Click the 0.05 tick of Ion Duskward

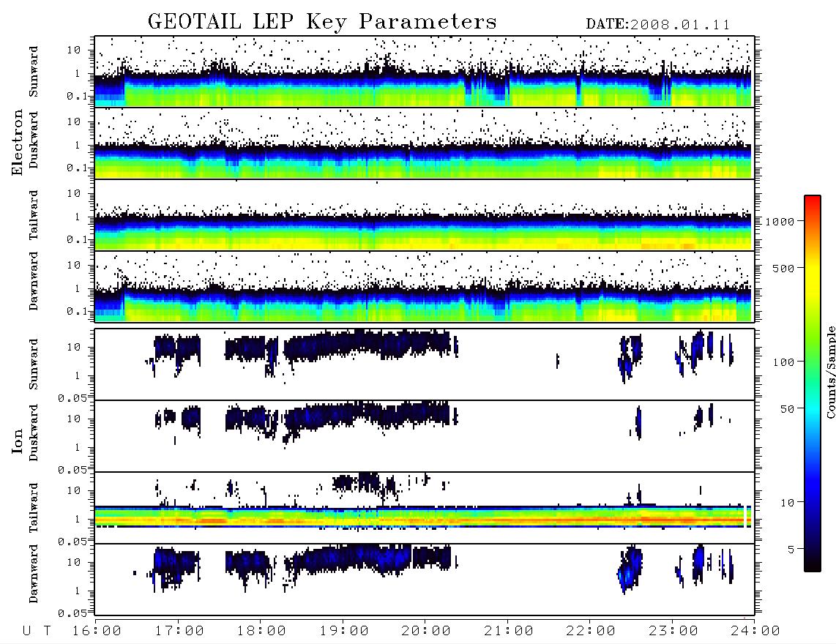[72, 470]
